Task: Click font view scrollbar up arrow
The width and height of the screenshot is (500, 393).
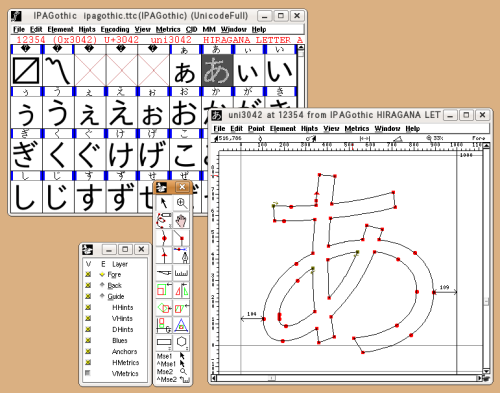Action: point(301,48)
